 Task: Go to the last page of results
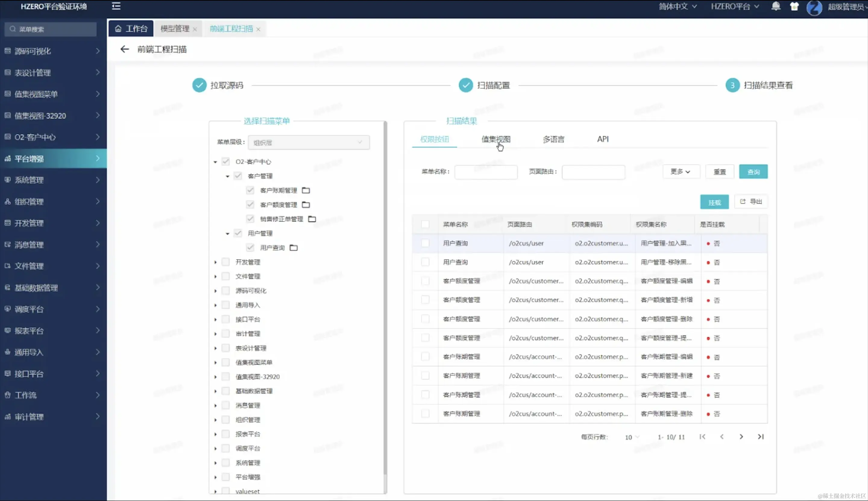[x=761, y=437]
